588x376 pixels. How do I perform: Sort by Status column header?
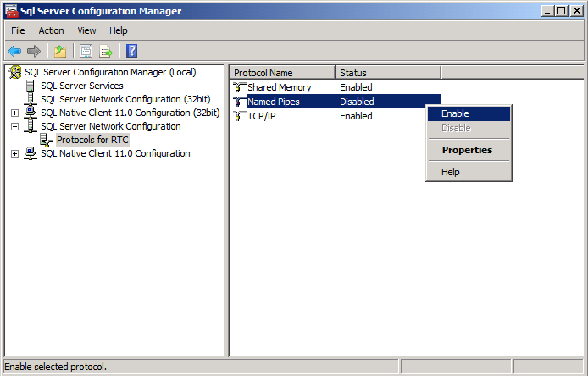coord(388,72)
